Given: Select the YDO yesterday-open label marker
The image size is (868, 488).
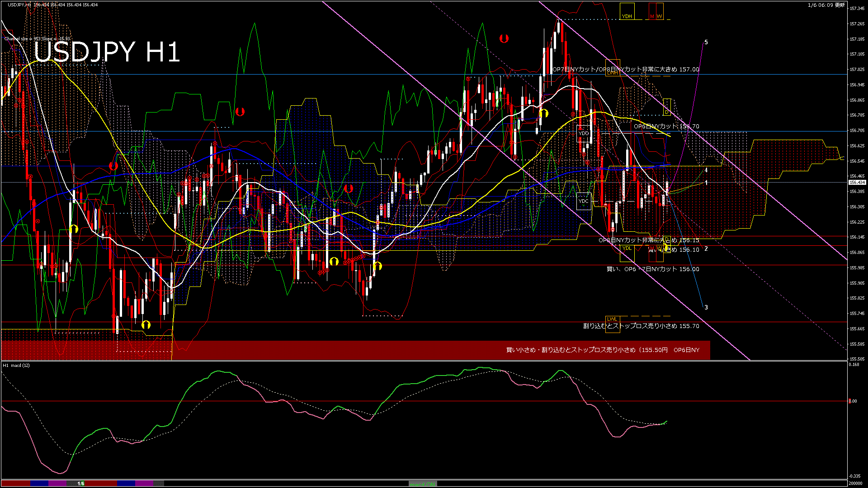Looking at the screenshot, I should pos(584,133).
